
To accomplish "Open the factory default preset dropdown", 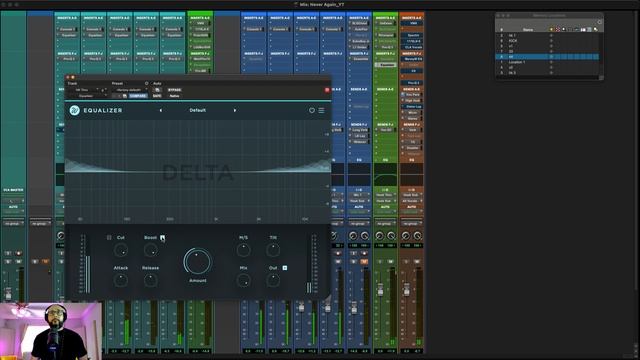I will pyautogui.click(x=131, y=90).
